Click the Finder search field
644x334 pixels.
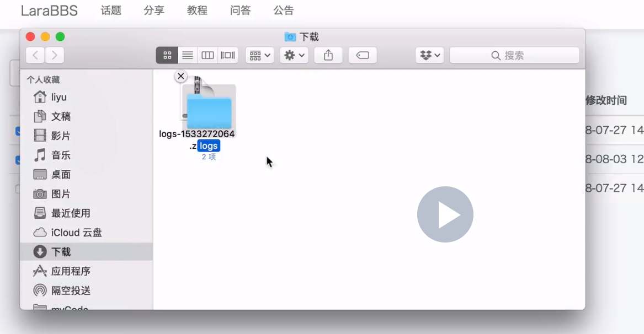coord(514,56)
